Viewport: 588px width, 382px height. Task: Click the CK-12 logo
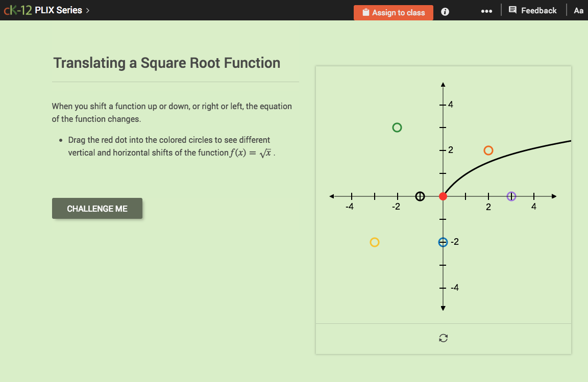18,10
